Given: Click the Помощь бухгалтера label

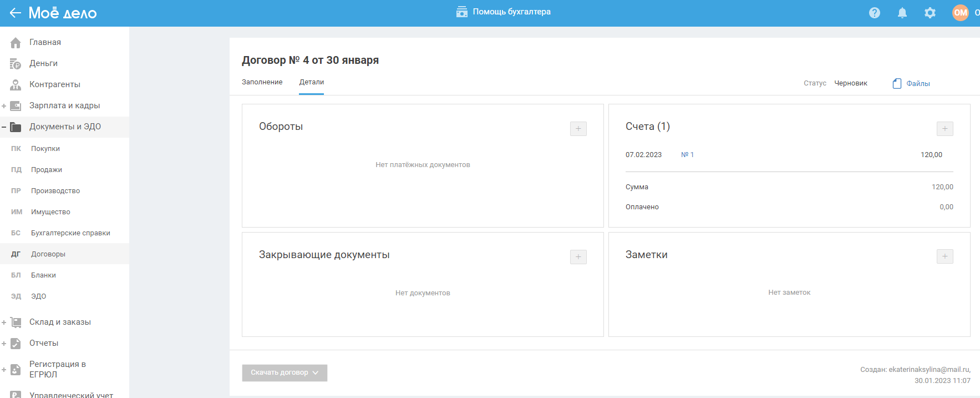Looking at the screenshot, I should coord(511,12).
